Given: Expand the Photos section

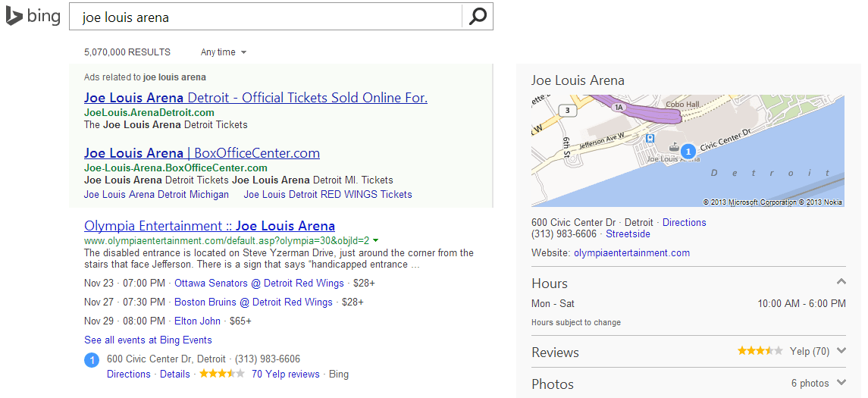Looking at the screenshot, I should point(841,383).
